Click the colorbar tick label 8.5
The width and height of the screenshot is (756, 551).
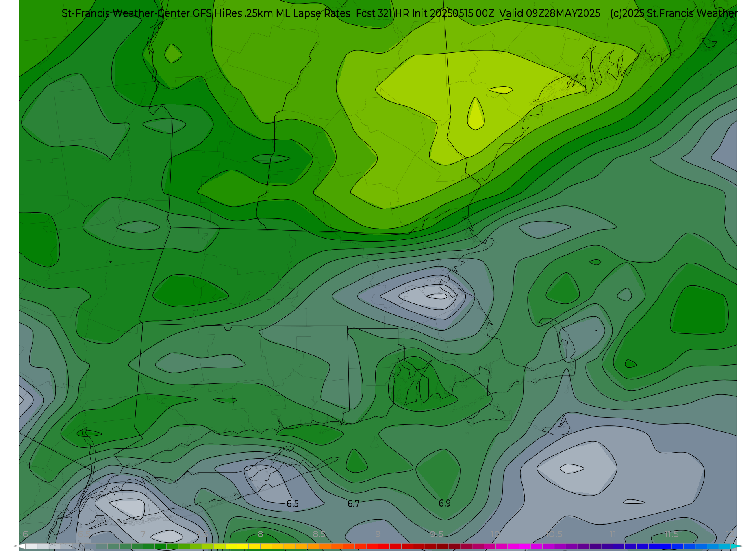point(319,534)
